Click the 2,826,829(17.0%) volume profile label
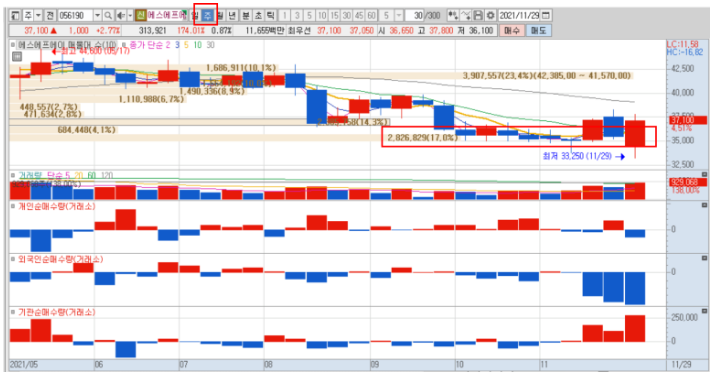The width and height of the screenshot is (713, 376). (422, 137)
